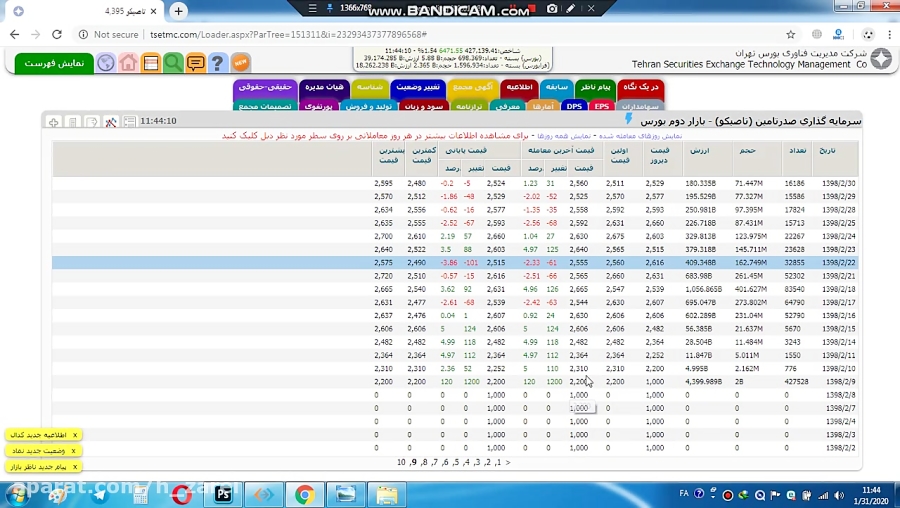Click the count cell 427528
This screenshot has height=508, width=900.
point(796,382)
